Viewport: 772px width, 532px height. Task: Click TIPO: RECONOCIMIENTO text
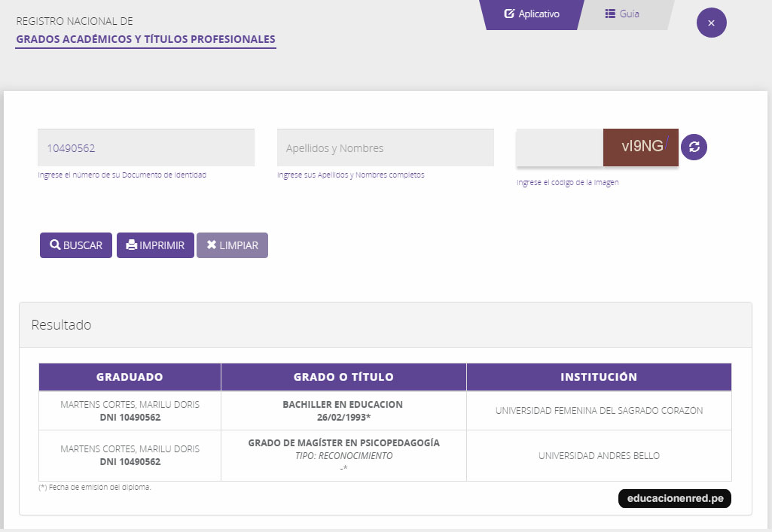[343, 456]
